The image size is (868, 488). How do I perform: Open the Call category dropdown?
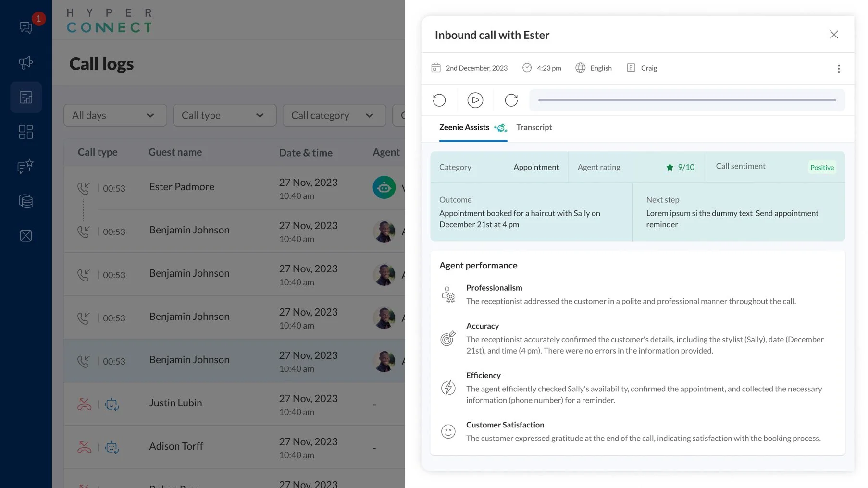pos(334,115)
